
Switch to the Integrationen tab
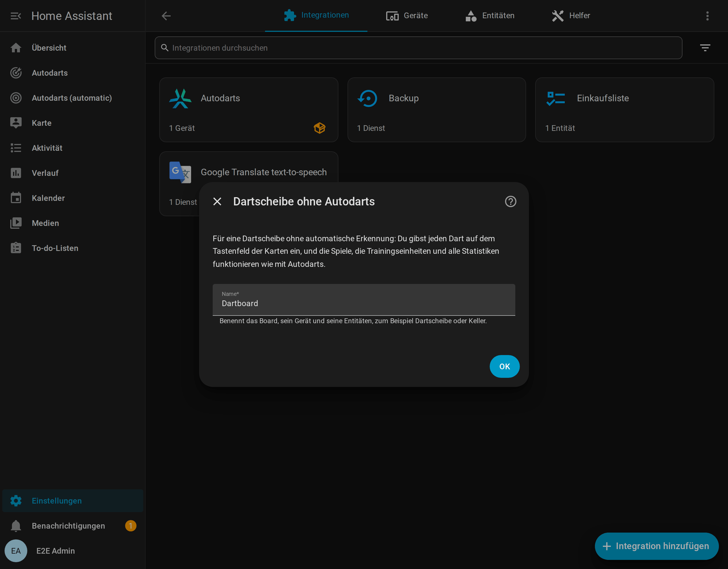point(316,15)
